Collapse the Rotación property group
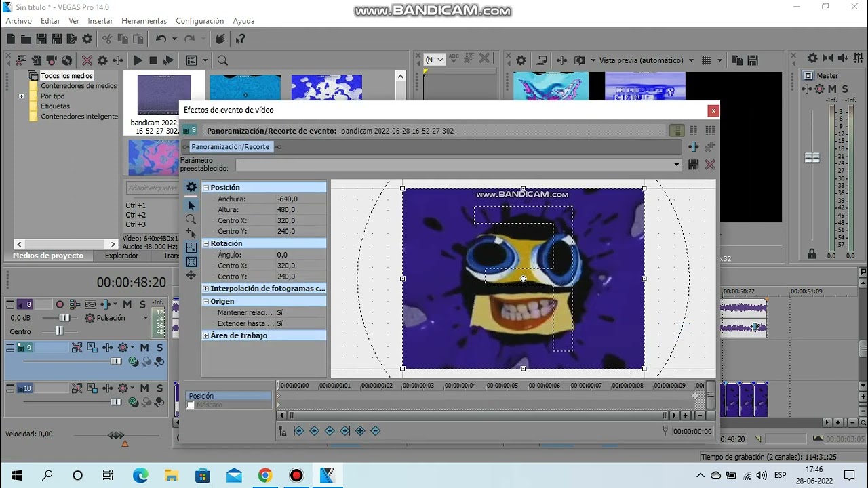This screenshot has width=868, height=488. (205, 243)
